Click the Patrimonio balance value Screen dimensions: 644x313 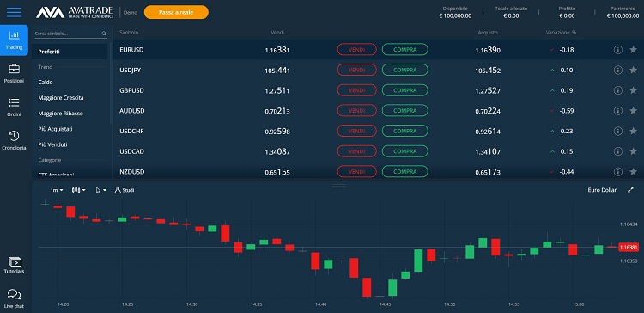[623, 16]
